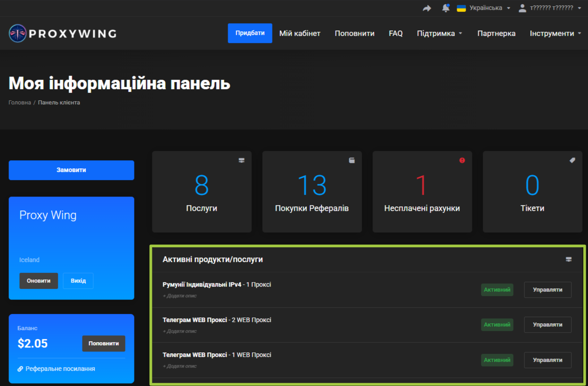588x386 pixels.
Task: Click the Головна breadcrumb link
Action: [20, 103]
